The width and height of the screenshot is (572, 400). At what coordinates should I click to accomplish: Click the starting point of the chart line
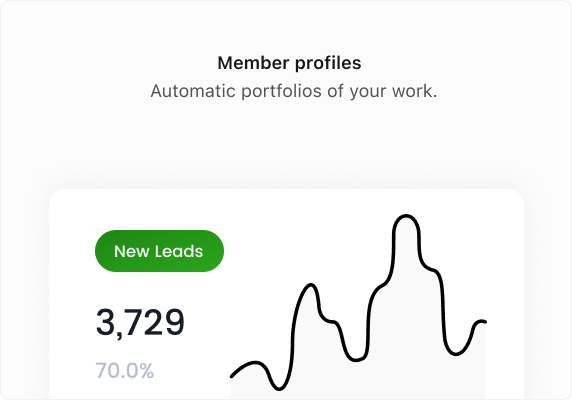(x=232, y=376)
